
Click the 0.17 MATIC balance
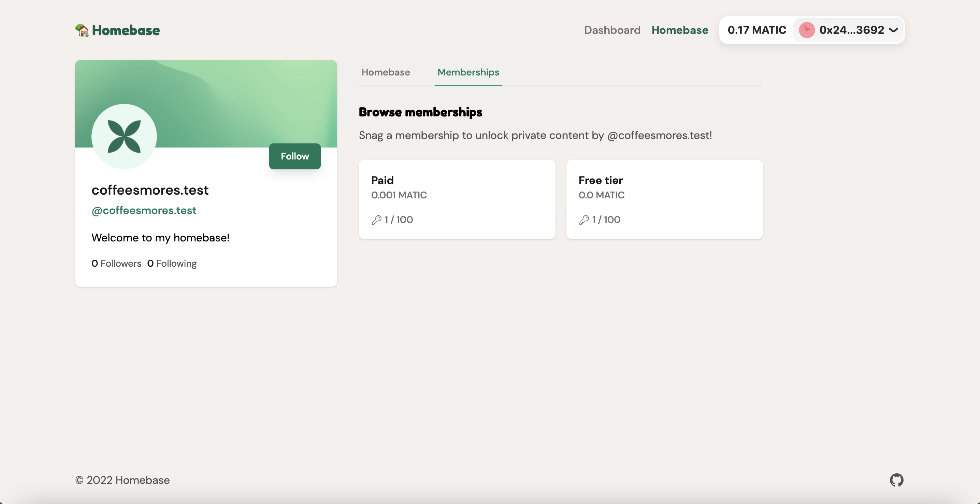pos(757,30)
